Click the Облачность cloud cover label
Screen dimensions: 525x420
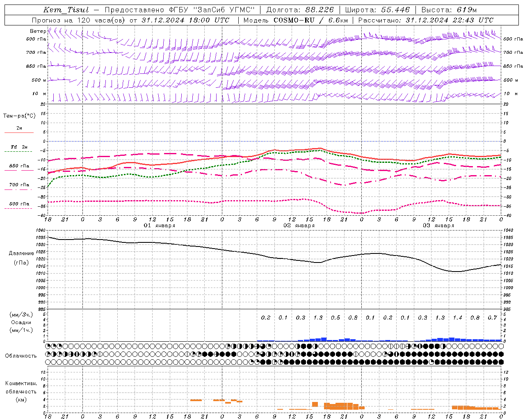click(x=21, y=356)
